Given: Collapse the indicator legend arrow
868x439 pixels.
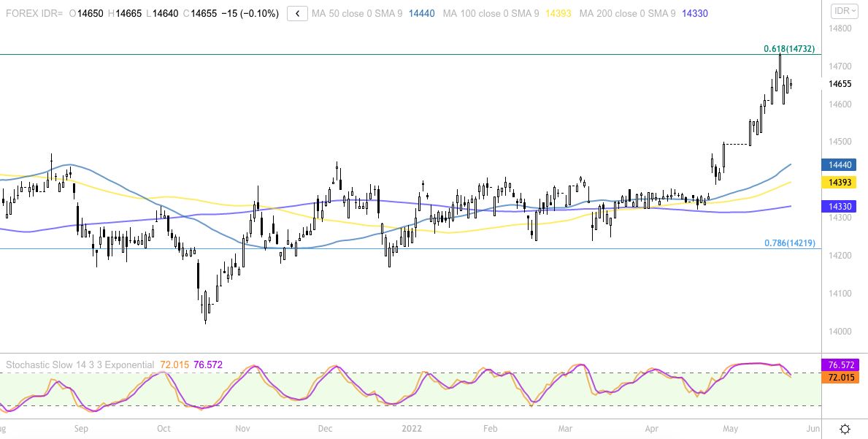Looking at the screenshot, I should (297, 13).
